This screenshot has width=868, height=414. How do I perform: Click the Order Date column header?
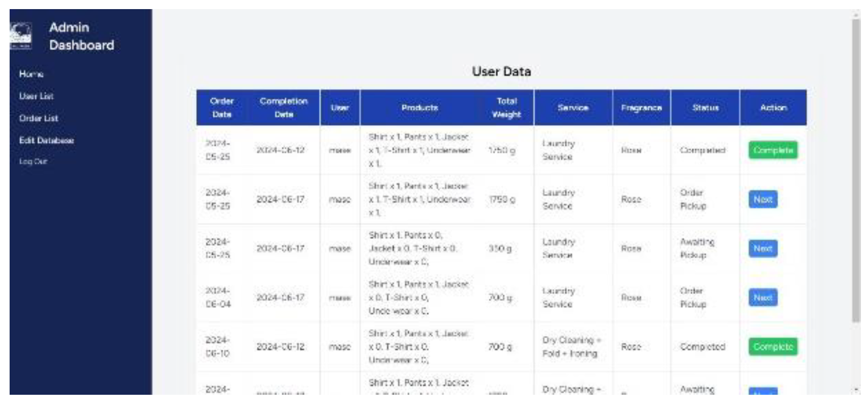click(x=222, y=107)
